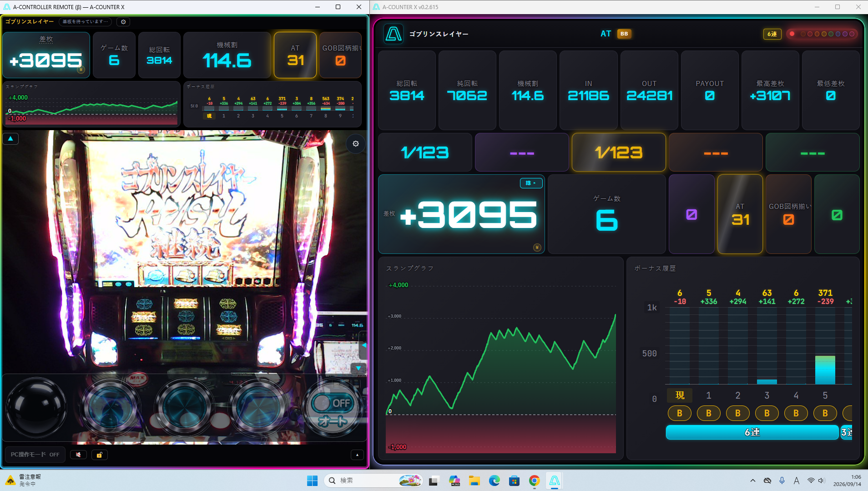Toggle the yellow unlock padlock icon
Image resolution: width=868 pixels, height=491 pixels.
[x=99, y=455]
